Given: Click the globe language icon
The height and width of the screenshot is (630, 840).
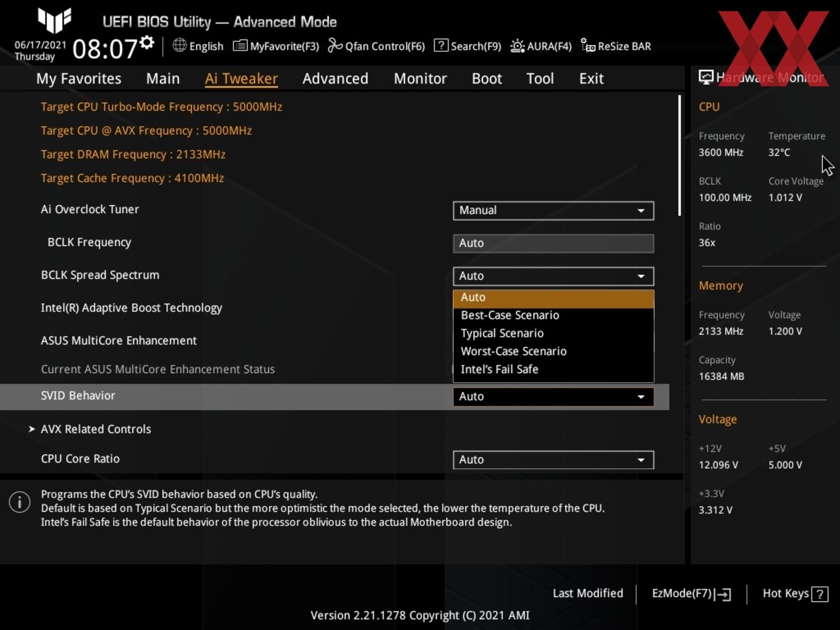Looking at the screenshot, I should point(179,45).
